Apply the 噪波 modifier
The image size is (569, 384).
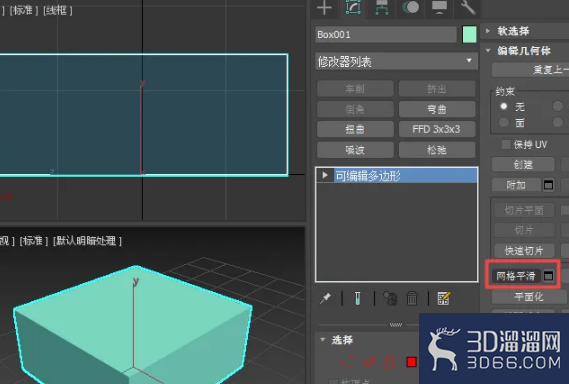(x=355, y=150)
